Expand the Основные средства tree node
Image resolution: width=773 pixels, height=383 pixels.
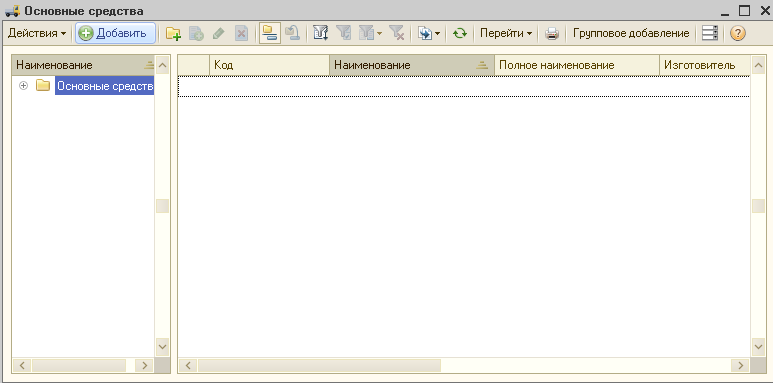coord(23,86)
